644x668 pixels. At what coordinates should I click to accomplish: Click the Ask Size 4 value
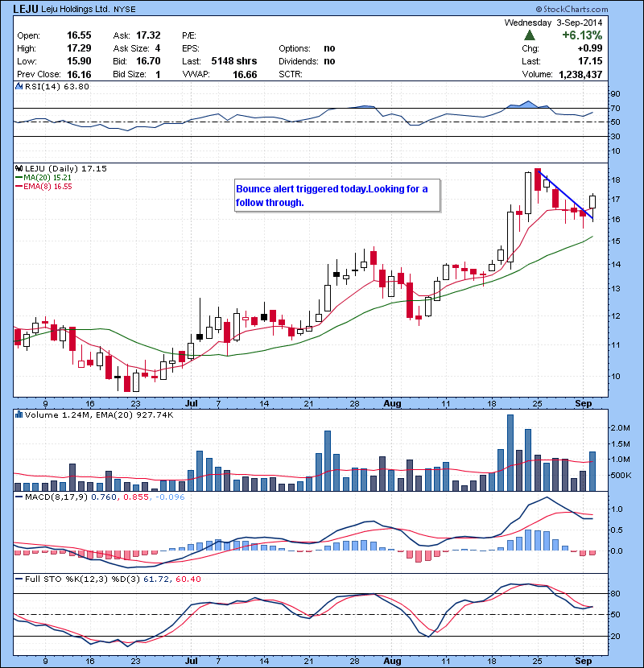click(158, 48)
